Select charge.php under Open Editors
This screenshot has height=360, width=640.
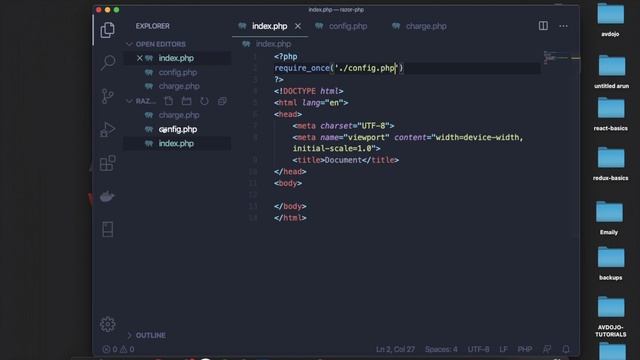point(179,86)
